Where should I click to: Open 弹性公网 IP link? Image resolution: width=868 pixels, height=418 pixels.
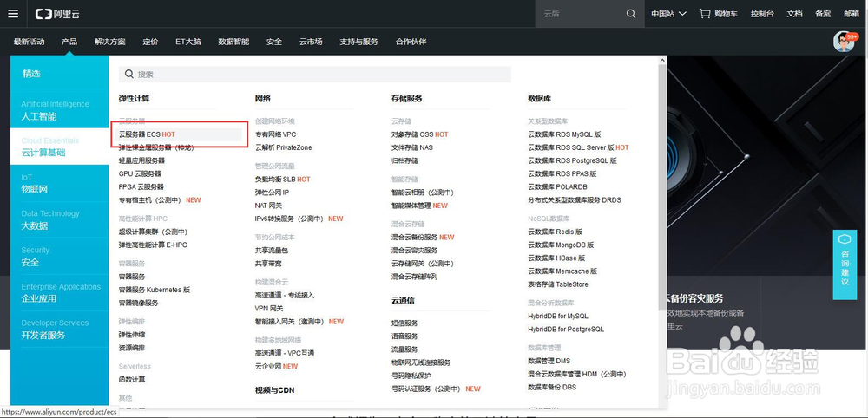coord(273,193)
